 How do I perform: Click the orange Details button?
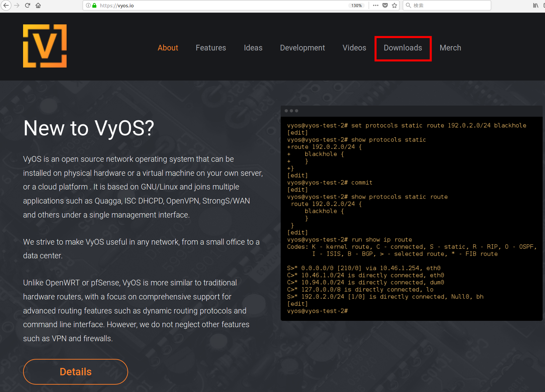76,372
